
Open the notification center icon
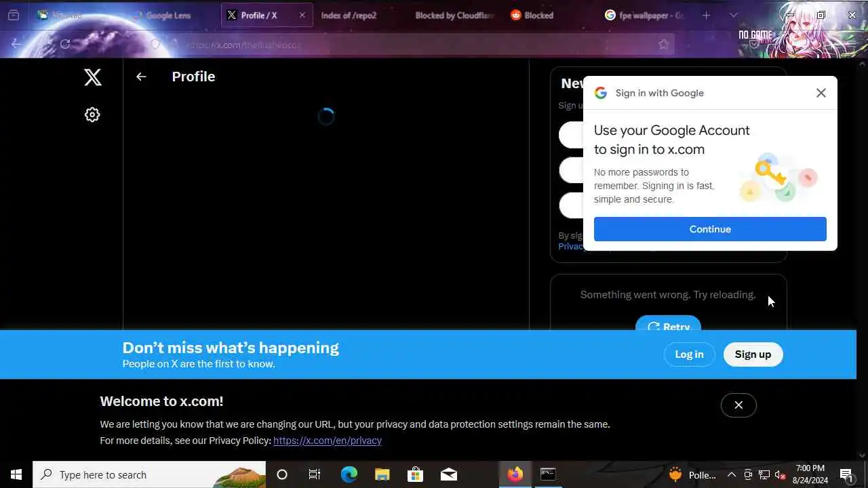(x=846, y=474)
